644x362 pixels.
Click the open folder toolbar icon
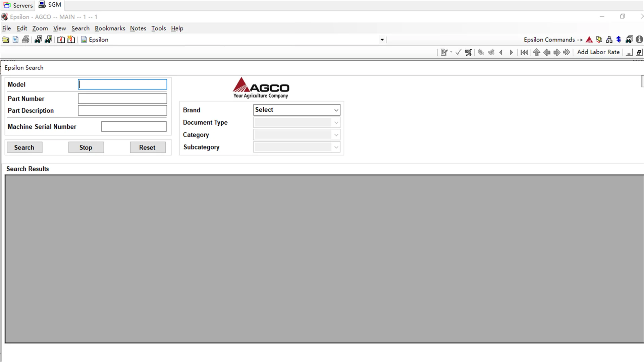coord(6,40)
